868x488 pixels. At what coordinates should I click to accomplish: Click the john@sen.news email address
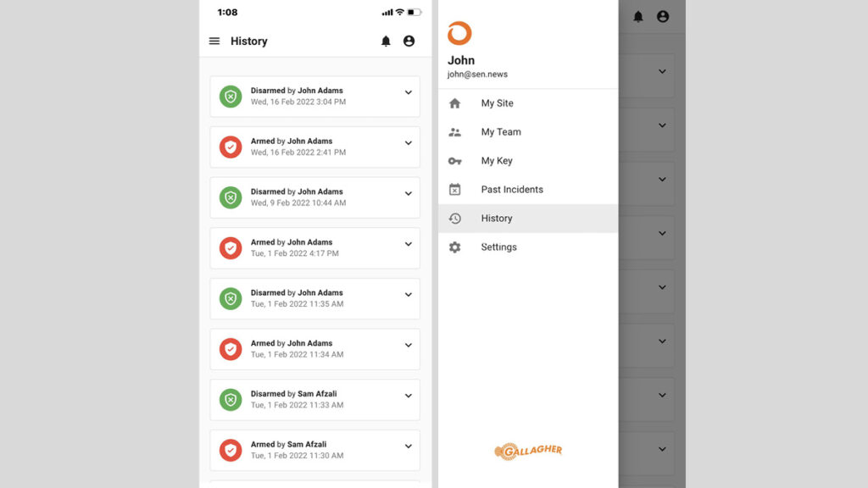pos(477,75)
